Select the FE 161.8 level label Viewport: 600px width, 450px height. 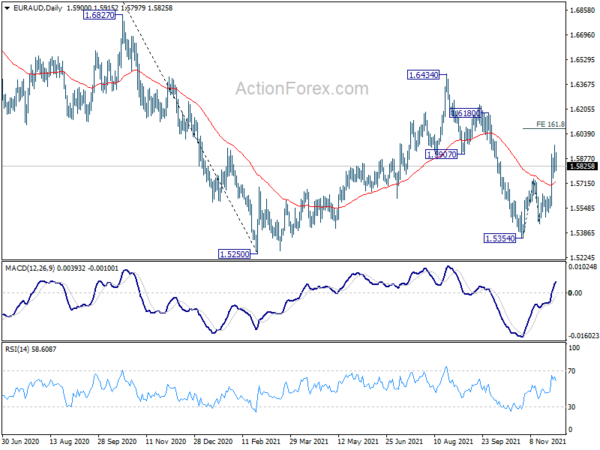pyautogui.click(x=550, y=124)
